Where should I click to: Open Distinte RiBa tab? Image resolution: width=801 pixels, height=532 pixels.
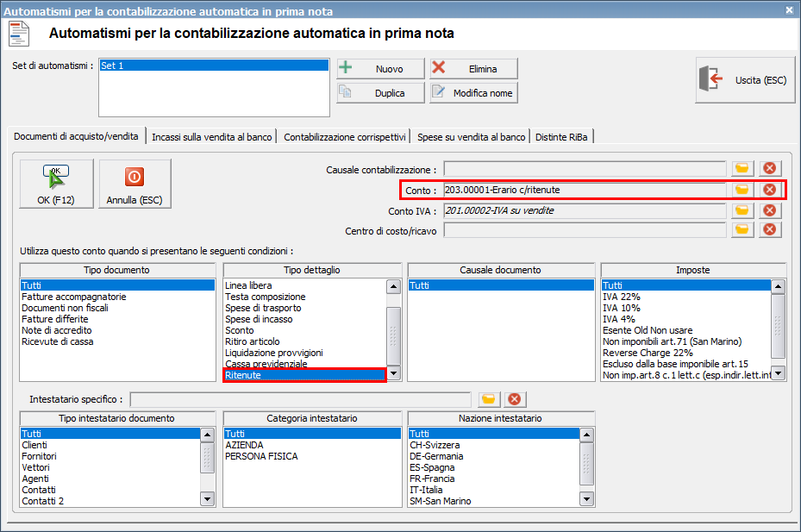click(561, 137)
